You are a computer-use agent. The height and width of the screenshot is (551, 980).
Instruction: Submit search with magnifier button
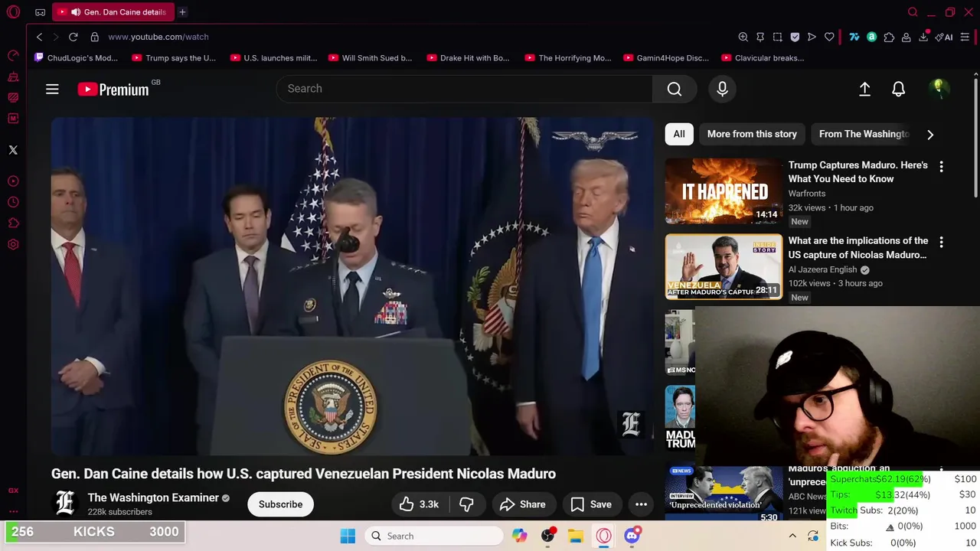coord(675,89)
